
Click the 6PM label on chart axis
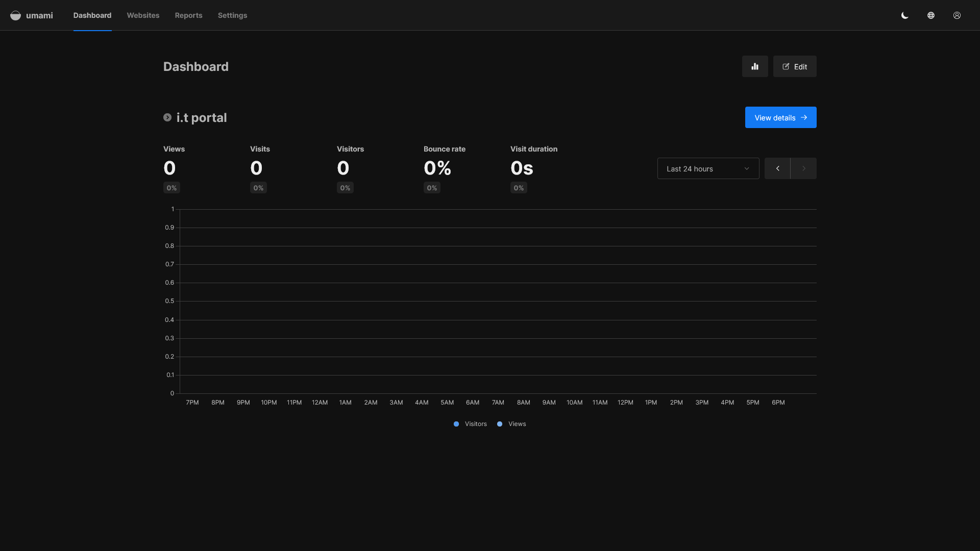(778, 403)
